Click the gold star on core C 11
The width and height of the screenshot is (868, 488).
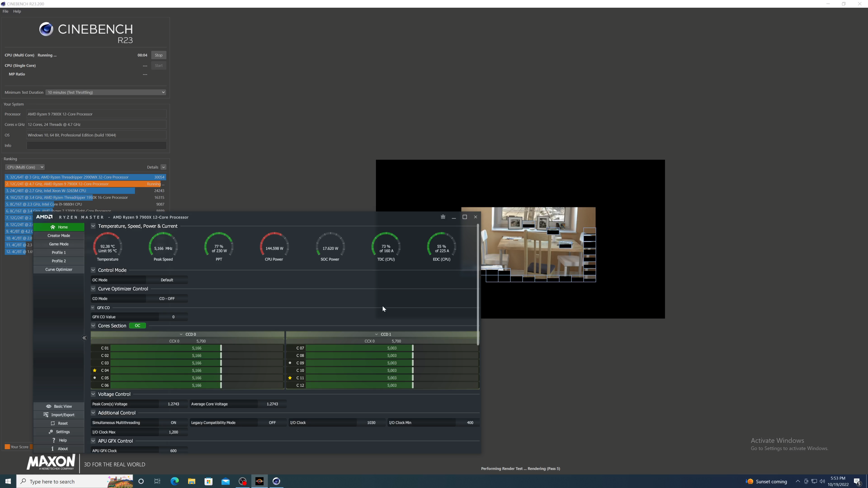[290, 378]
